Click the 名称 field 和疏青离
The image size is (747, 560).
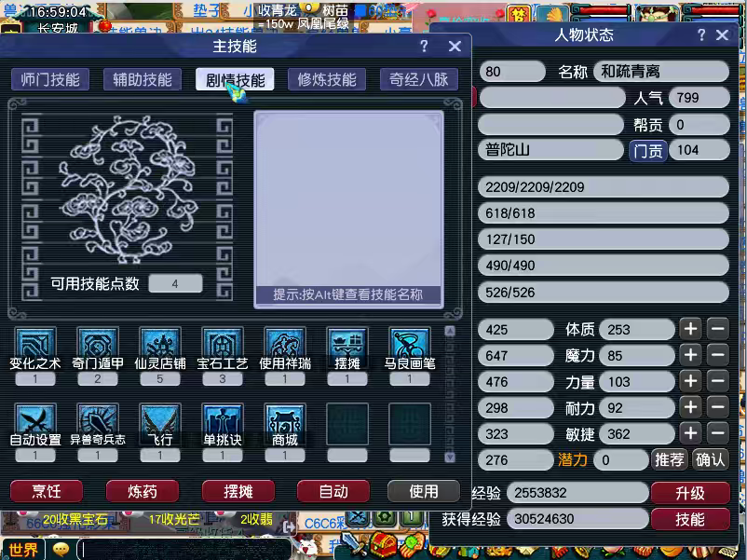pyautogui.click(x=661, y=72)
